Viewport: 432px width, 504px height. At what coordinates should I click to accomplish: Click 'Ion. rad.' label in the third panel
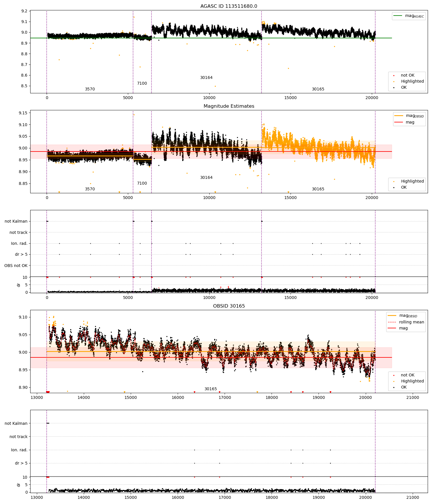19,244
